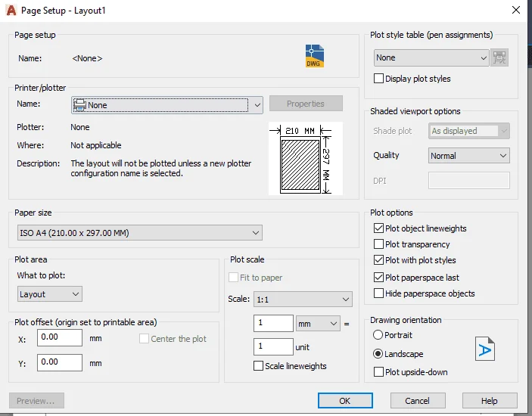The image size is (532, 416).
Task: Open the Scale 1:1 dropdown
Action: 303,300
